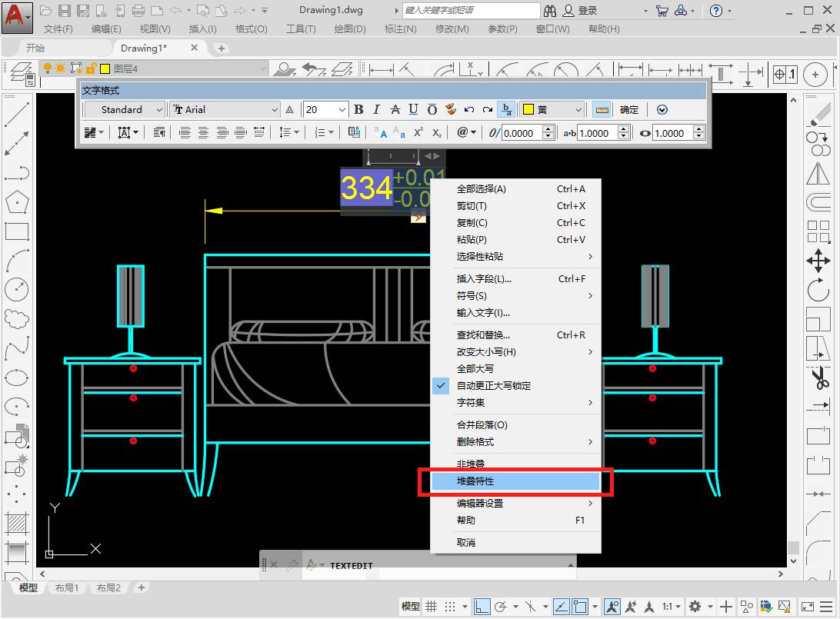
Task: Select the polygon tool in left toolbar
Action: click(x=16, y=203)
